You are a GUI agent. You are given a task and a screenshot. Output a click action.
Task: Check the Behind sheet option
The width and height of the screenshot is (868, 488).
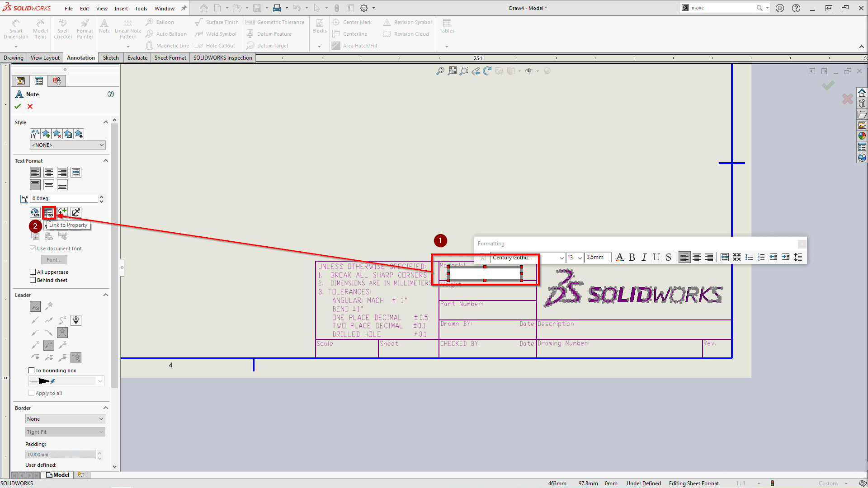pyautogui.click(x=33, y=280)
